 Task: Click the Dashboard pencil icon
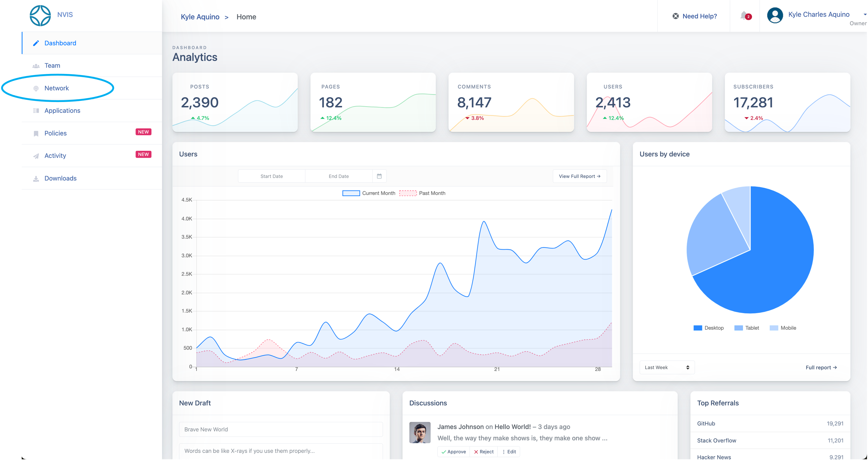click(x=36, y=43)
